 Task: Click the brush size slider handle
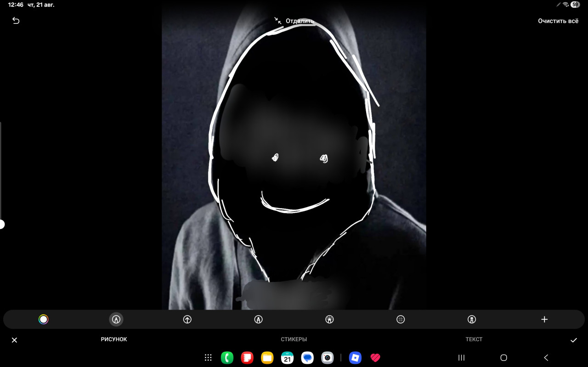tap(1, 224)
